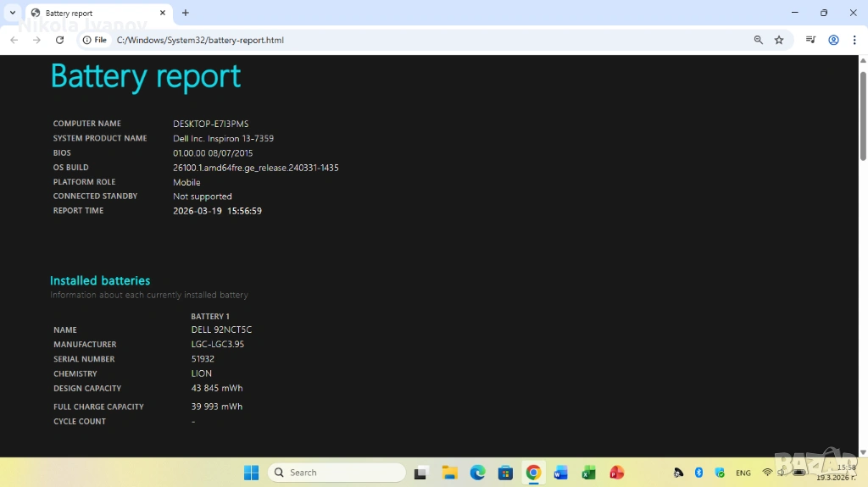Launch Excel from the taskbar
This screenshot has width=868, height=487.
[x=588, y=473]
